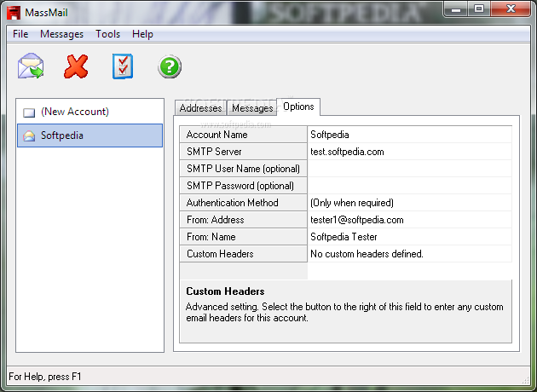Click the send mail envelope toolbar icon
This screenshot has height=392, width=537.
[x=31, y=66]
